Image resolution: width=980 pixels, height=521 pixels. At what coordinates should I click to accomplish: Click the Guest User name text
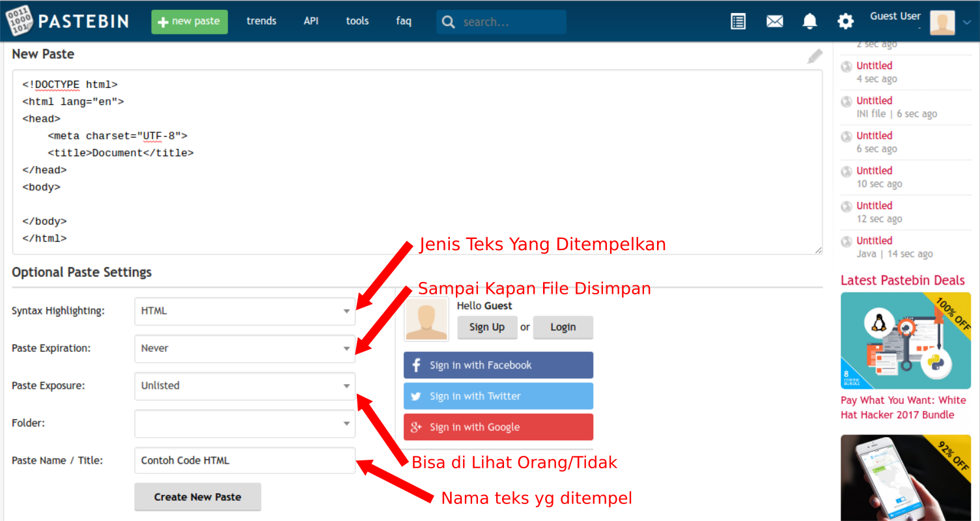[895, 16]
